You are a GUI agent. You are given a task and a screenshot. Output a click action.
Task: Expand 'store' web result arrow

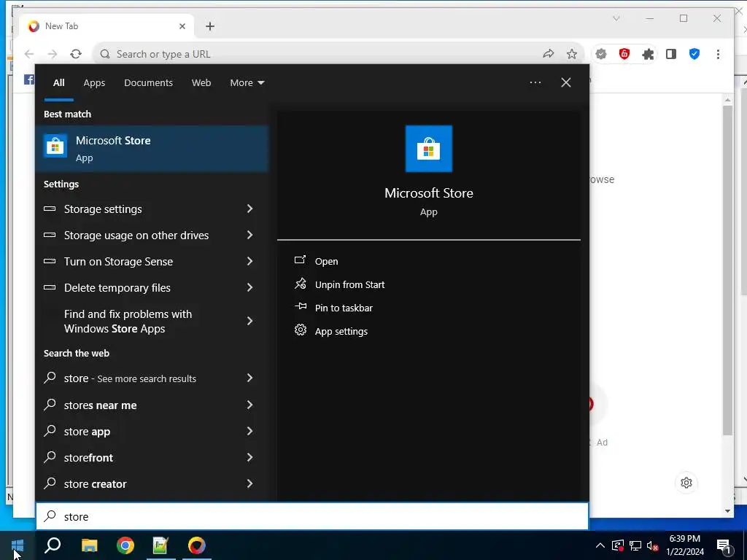coord(249,378)
